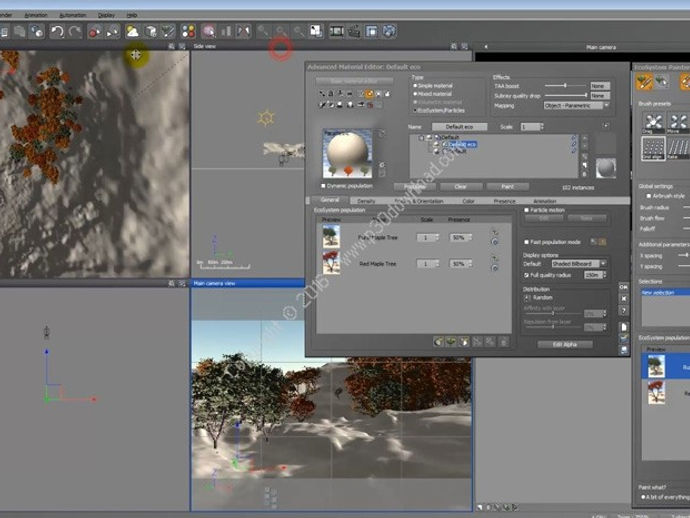Enable Particle motion checkbox
Image resolution: width=690 pixels, height=518 pixels.
pos(526,210)
